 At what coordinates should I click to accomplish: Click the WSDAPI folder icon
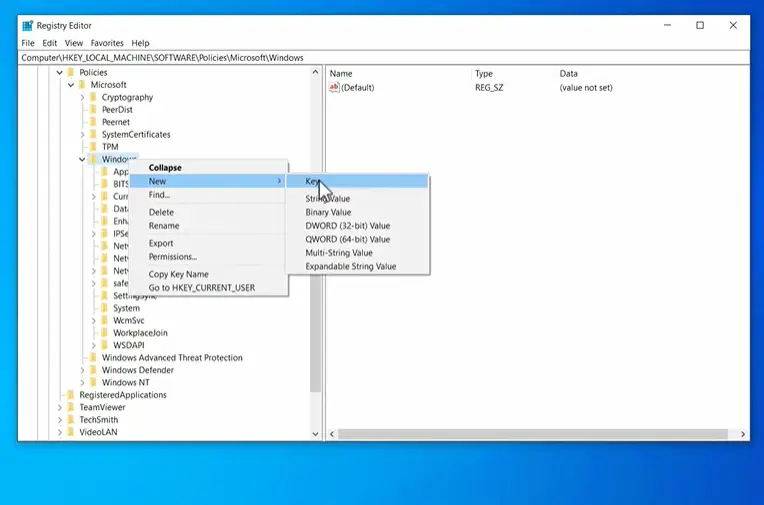104,345
